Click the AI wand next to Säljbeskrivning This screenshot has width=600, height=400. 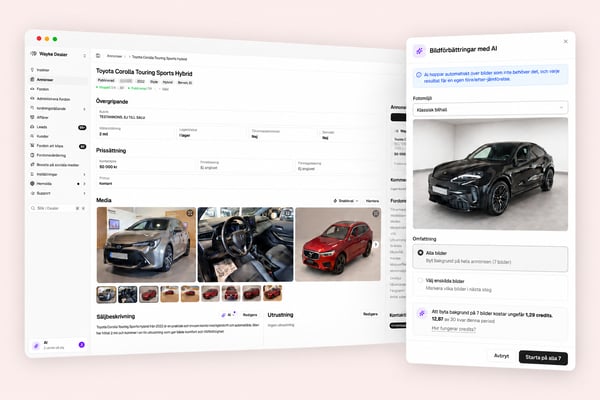pyautogui.click(x=223, y=315)
